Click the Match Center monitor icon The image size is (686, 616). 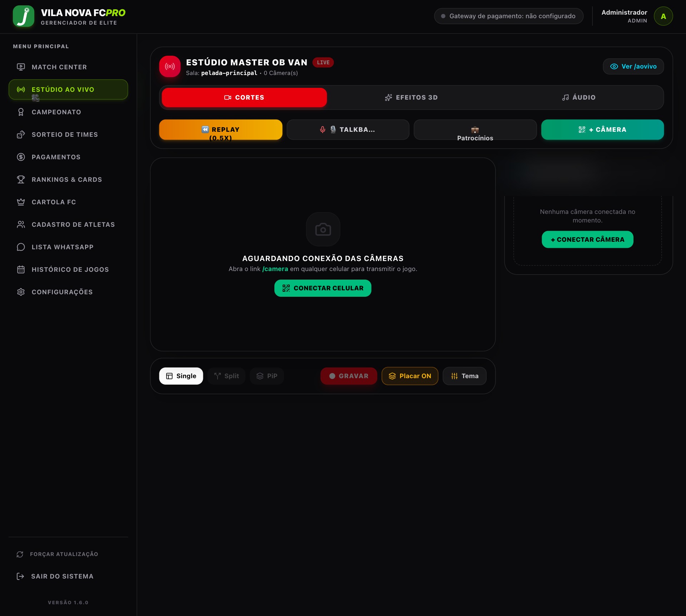click(21, 67)
